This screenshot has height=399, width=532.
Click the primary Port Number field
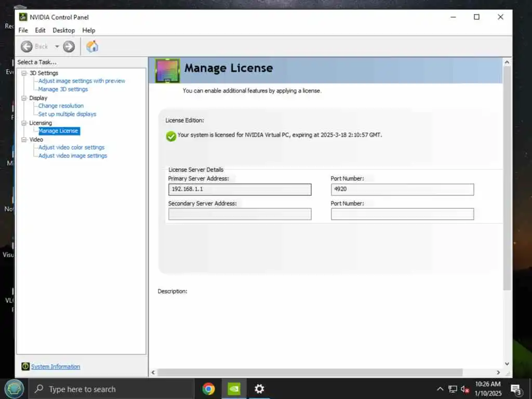coord(403,189)
